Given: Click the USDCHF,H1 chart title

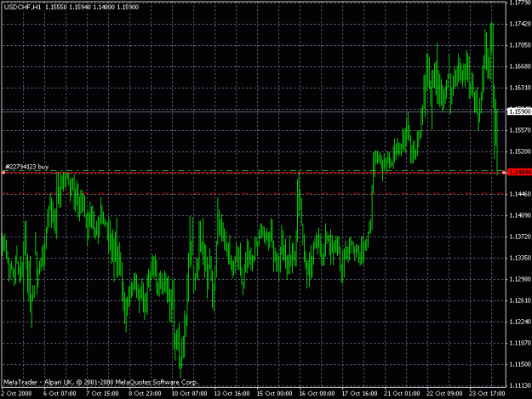Looking at the screenshot, I should 23,7.
